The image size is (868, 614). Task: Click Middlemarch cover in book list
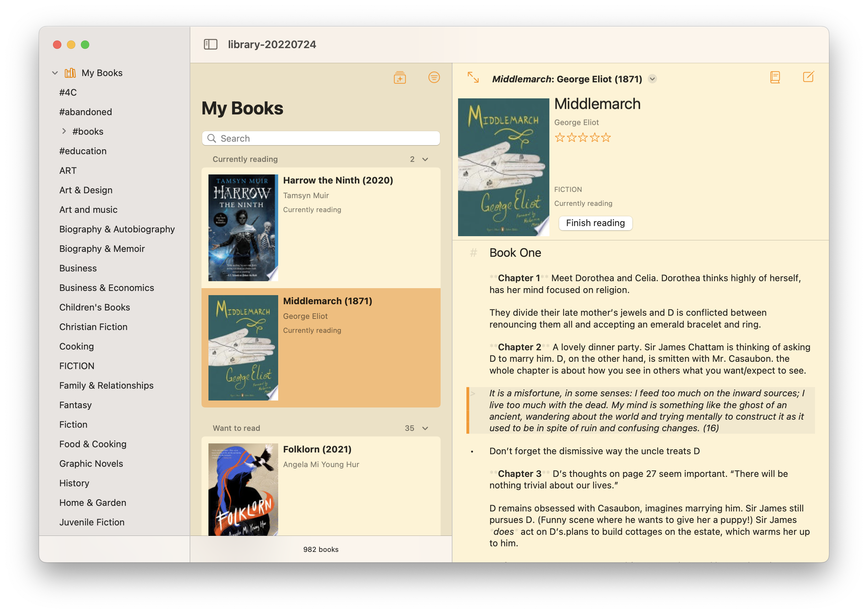(243, 348)
